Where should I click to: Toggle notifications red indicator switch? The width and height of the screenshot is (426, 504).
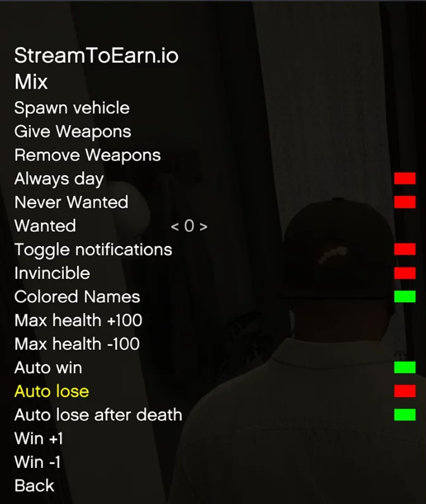click(404, 249)
